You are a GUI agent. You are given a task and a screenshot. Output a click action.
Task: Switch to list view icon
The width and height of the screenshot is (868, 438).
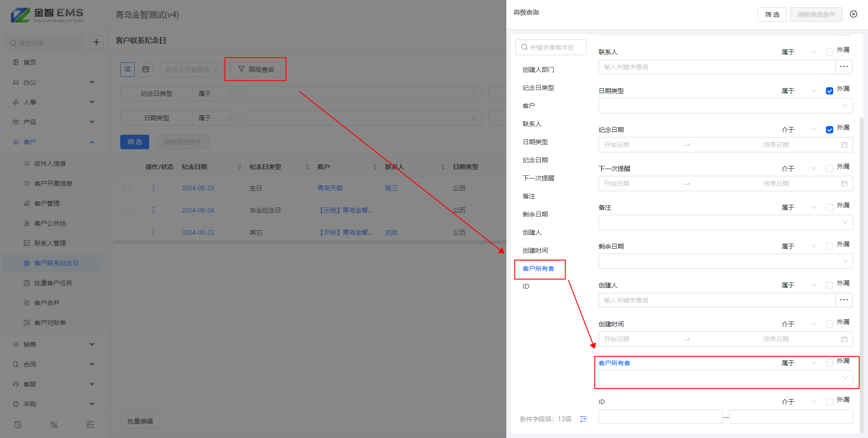click(127, 69)
